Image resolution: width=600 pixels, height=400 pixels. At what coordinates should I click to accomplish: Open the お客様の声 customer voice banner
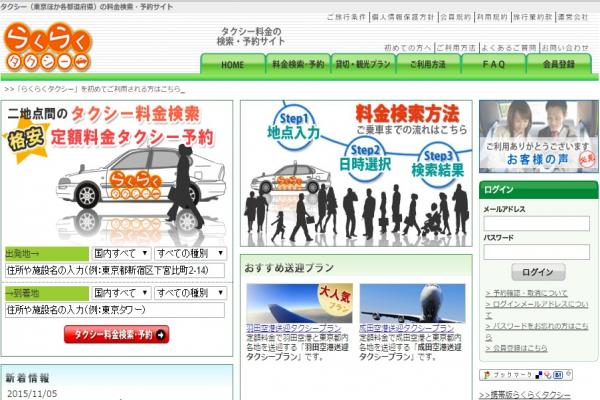coord(538,136)
